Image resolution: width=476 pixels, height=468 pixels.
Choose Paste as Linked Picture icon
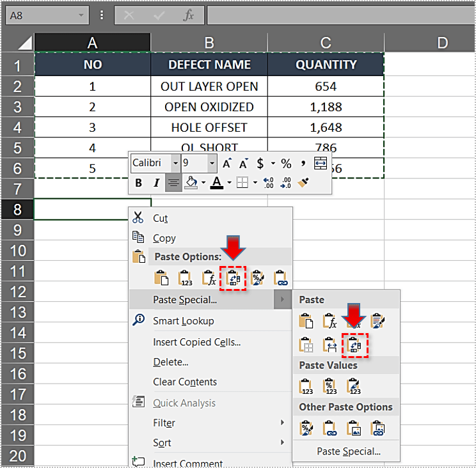(x=378, y=428)
